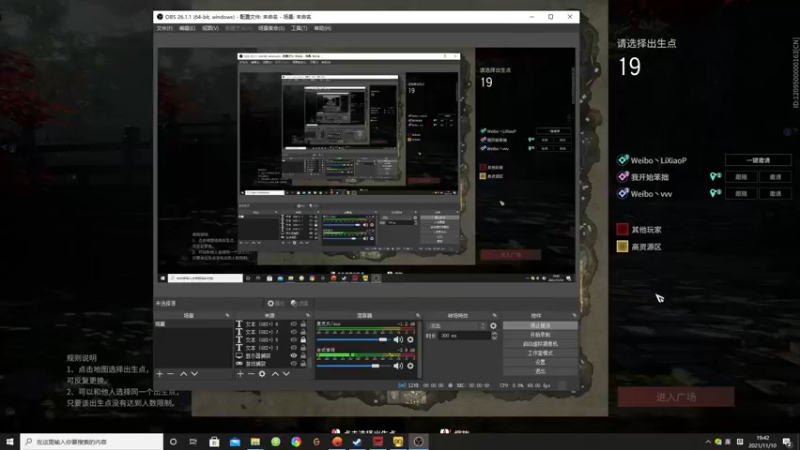Click 一键邀请 button next to Weibo丶LiXiaoP
The height and width of the screenshot is (450, 800).
point(758,160)
